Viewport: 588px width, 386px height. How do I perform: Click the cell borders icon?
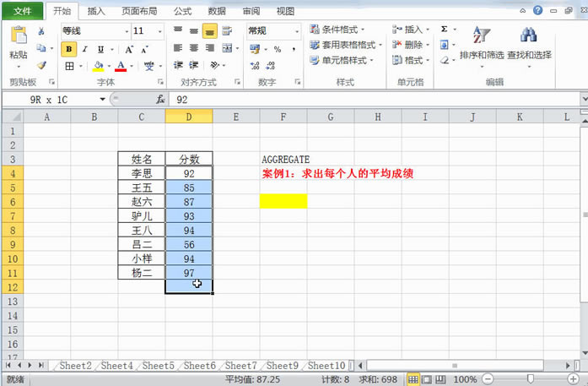(x=69, y=67)
